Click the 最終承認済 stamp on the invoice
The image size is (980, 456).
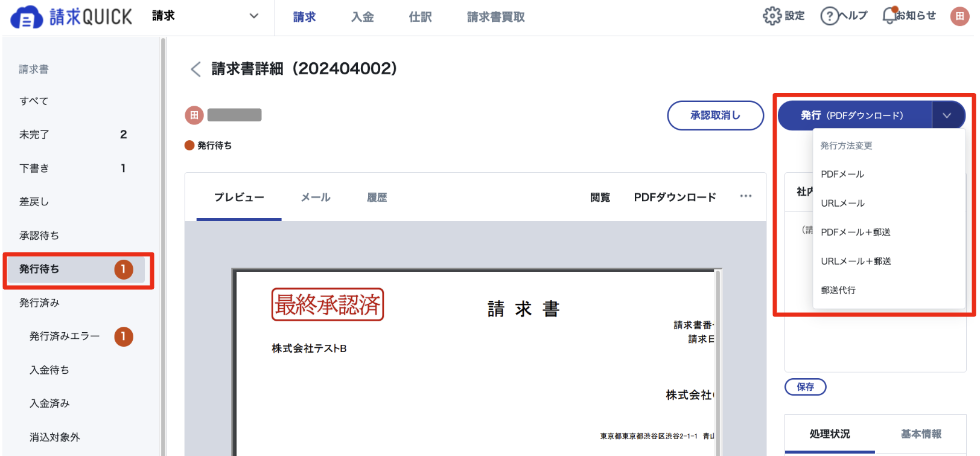tap(328, 304)
